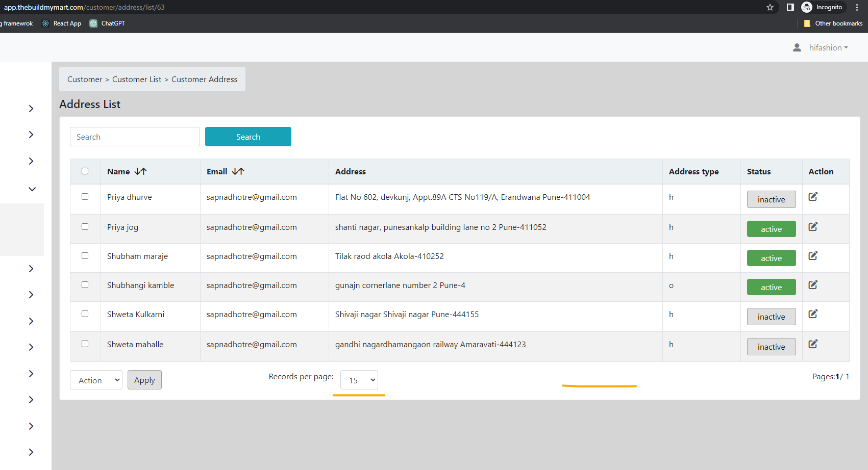The height and width of the screenshot is (470, 868).
Task: Edit Shweta mahalle's address entry
Action: point(813,344)
